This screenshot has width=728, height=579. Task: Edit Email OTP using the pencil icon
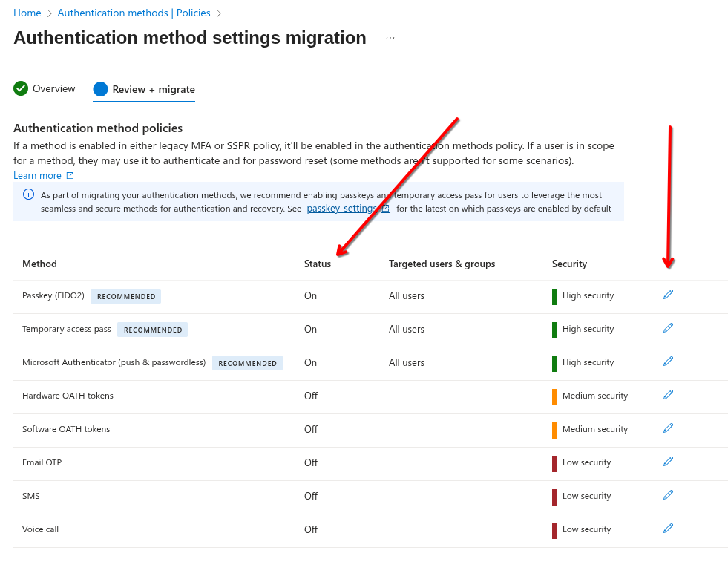(x=668, y=461)
